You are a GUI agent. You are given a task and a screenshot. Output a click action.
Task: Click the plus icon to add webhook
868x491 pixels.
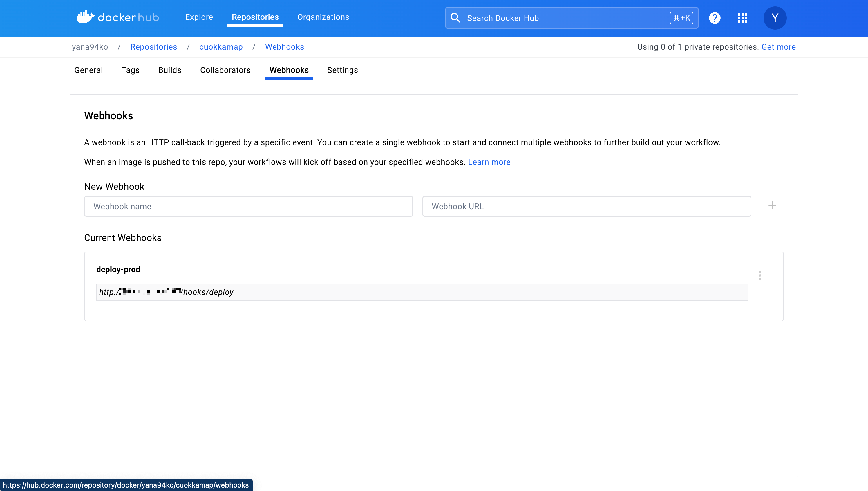[x=772, y=205]
